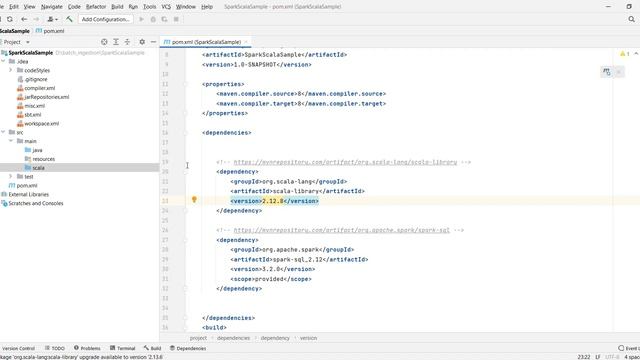This screenshot has height=360, width=640.
Task: Click pom.xml in the navigation breadcrumb bar
Action: pos(50,31)
